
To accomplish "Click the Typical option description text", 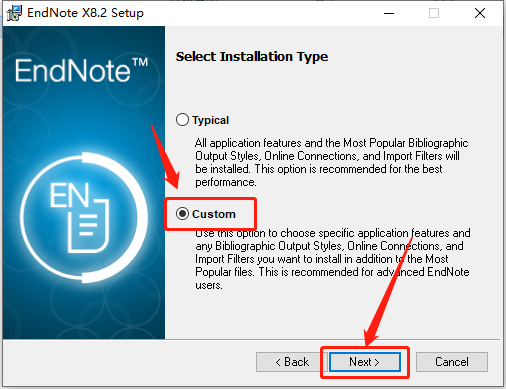I will 332,162.
